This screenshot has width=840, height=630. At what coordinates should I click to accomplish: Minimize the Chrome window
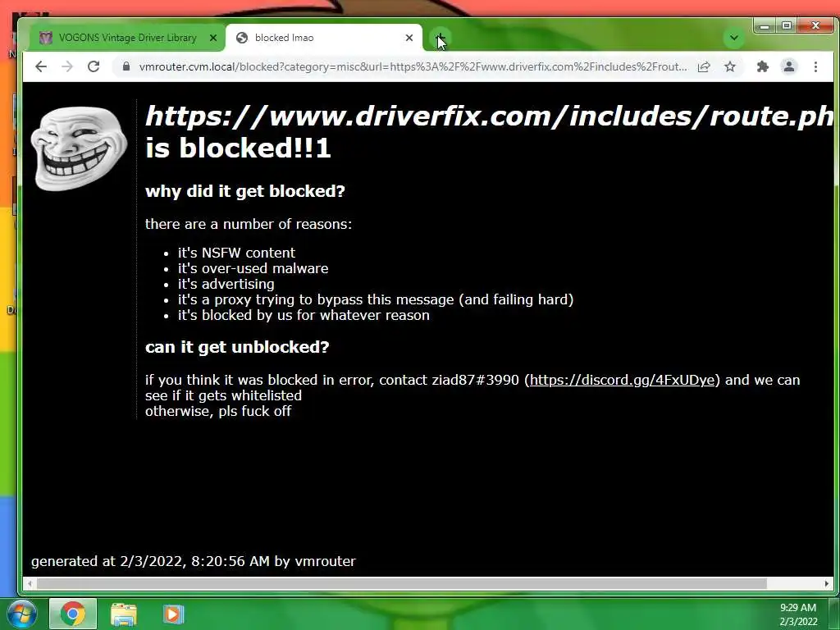765,25
